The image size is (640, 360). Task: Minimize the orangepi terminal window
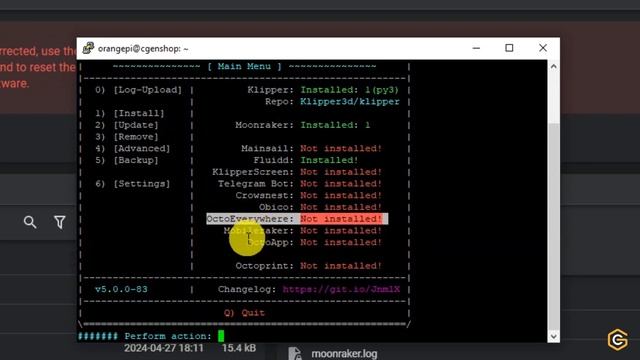[476, 48]
